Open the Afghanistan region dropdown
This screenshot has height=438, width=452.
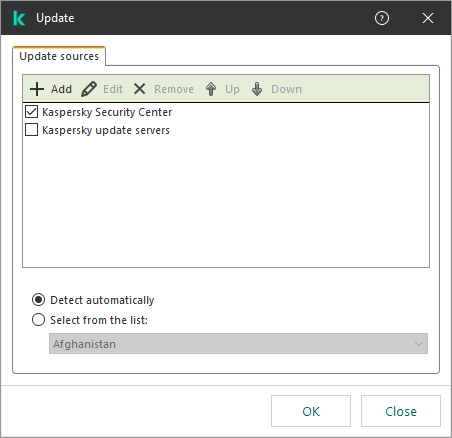click(x=238, y=344)
